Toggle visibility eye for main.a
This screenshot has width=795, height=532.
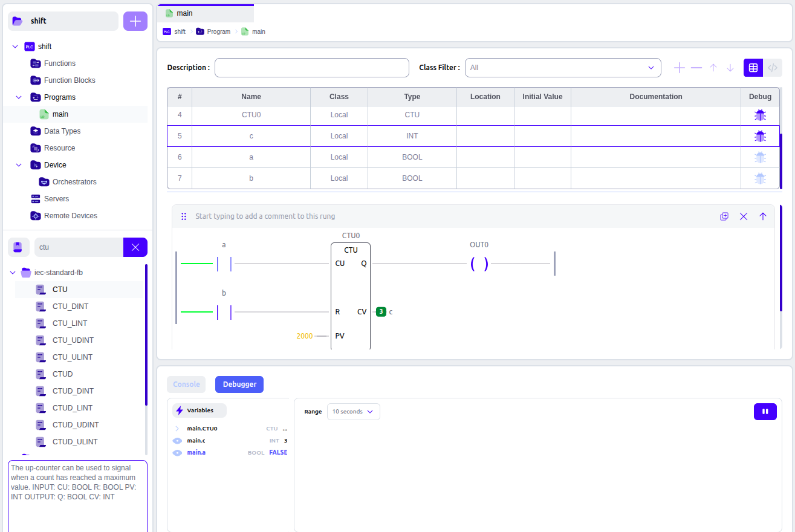coord(178,453)
